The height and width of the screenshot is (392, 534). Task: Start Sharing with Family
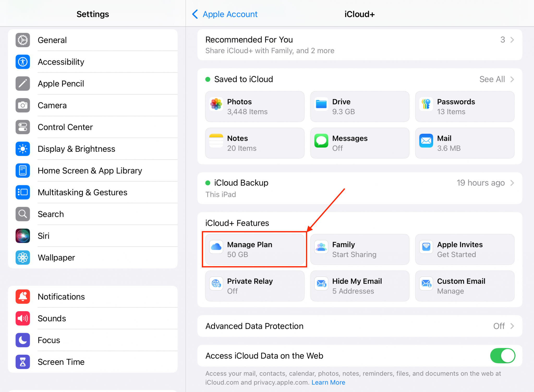[359, 249]
